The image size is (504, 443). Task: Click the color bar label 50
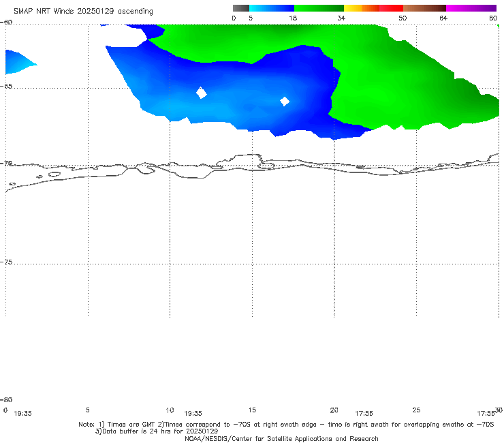(x=403, y=18)
